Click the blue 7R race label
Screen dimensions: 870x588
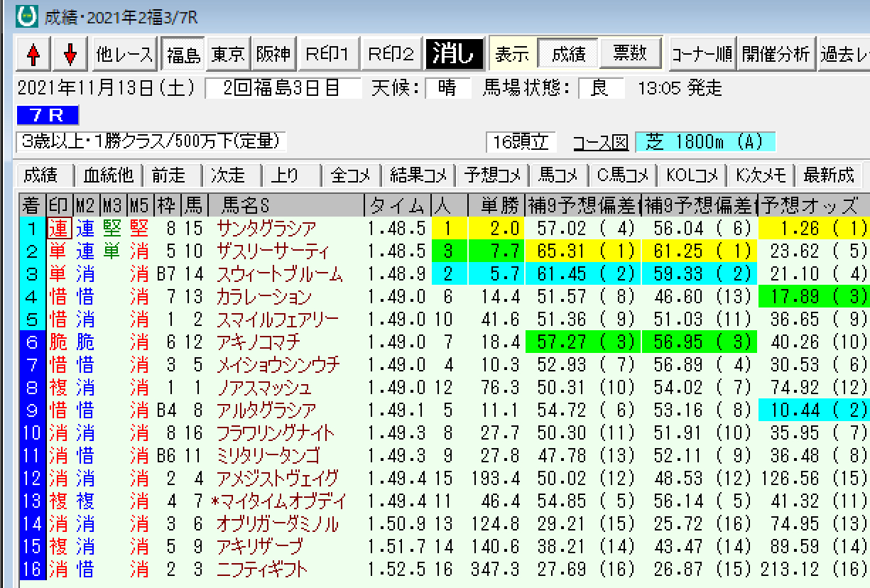coord(48,114)
